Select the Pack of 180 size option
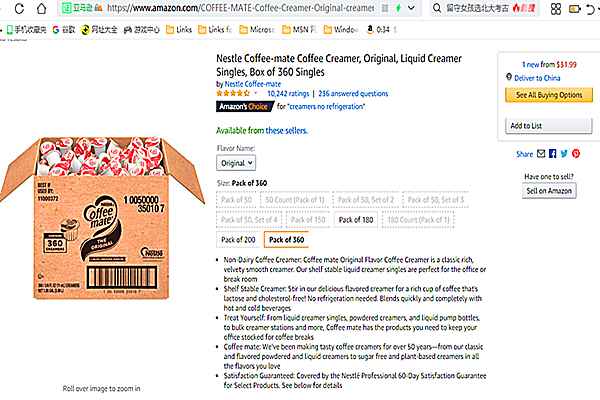 point(354,218)
